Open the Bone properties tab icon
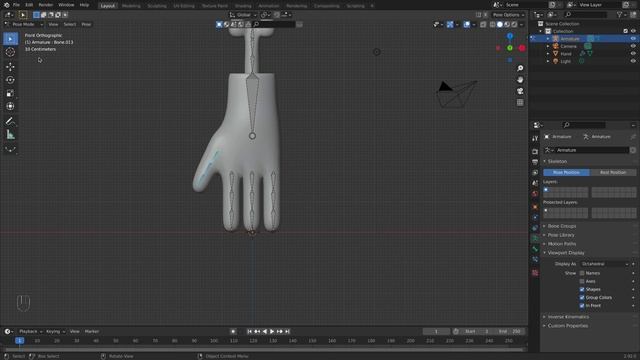640x360 pixels. coord(535,249)
